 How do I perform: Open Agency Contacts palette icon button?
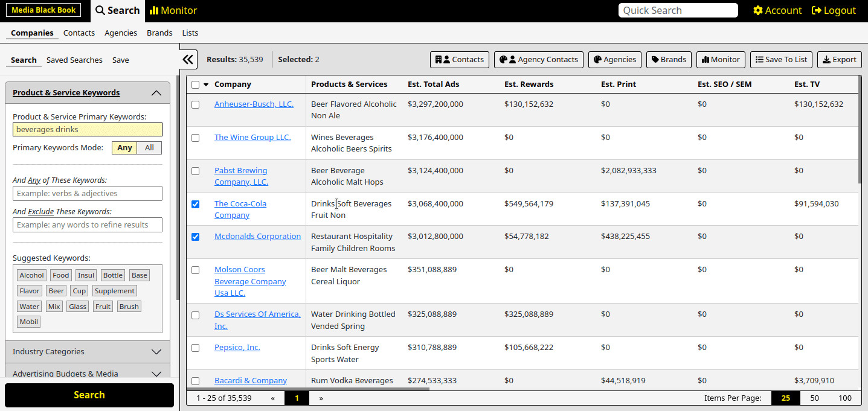[539, 60]
